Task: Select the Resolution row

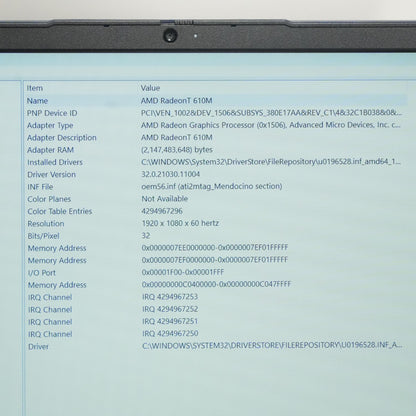Action: point(217,224)
